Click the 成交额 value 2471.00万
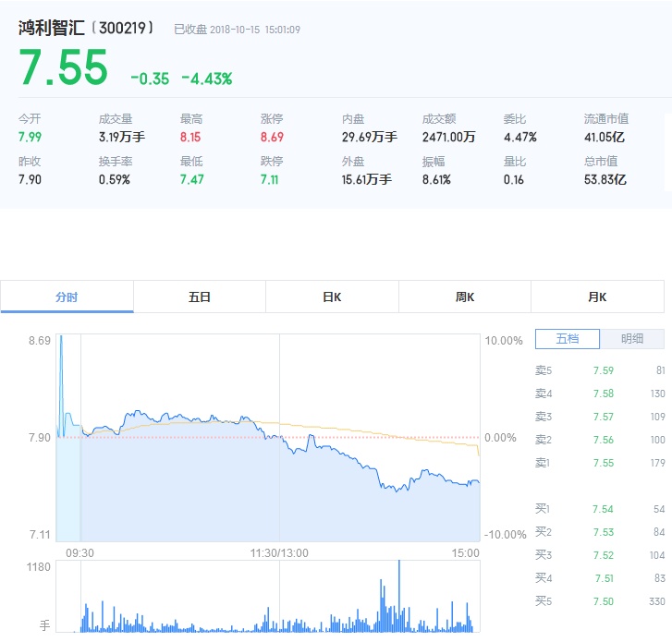The image size is (672, 642). point(448,137)
